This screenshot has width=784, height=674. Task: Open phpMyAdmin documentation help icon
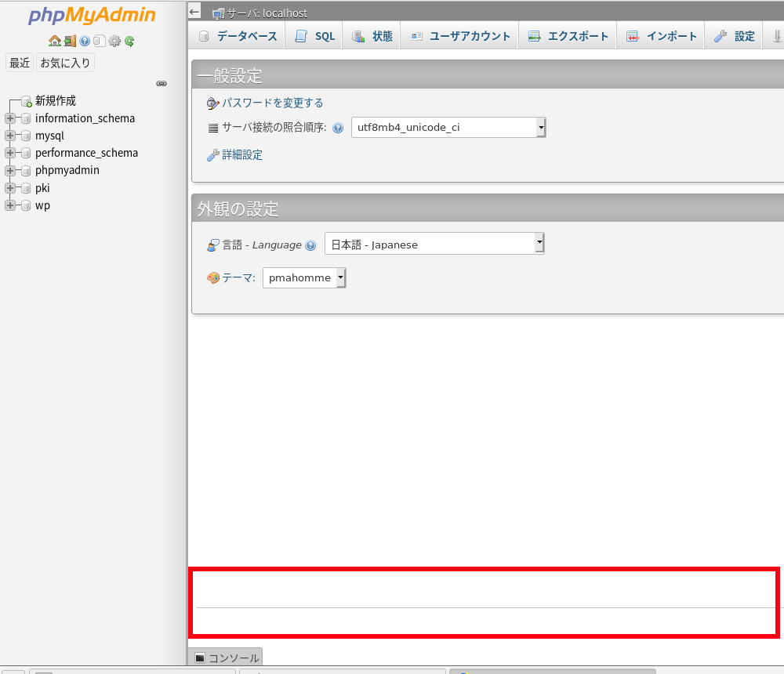click(85, 41)
